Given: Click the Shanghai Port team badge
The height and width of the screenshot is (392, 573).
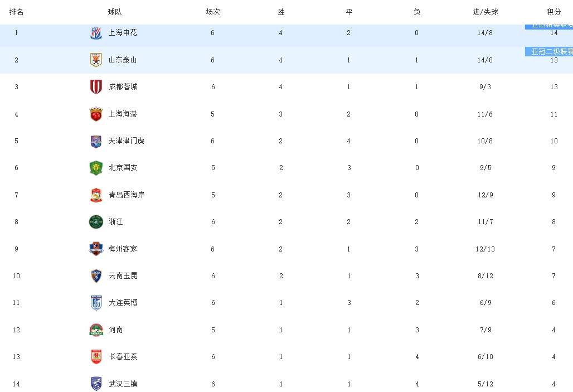Looking at the screenshot, I should pyautogui.click(x=96, y=114).
